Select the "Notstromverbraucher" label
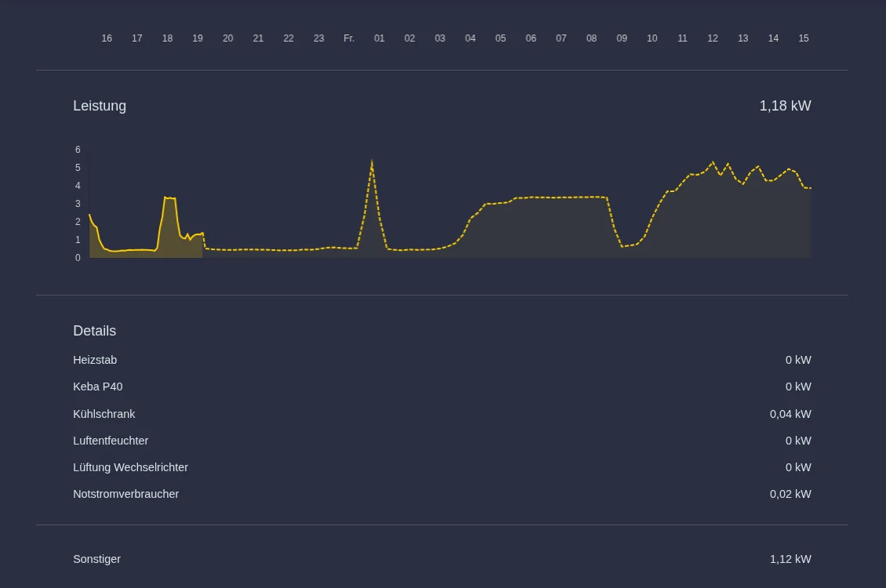This screenshot has height=588, width=886. tap(126, 494)
